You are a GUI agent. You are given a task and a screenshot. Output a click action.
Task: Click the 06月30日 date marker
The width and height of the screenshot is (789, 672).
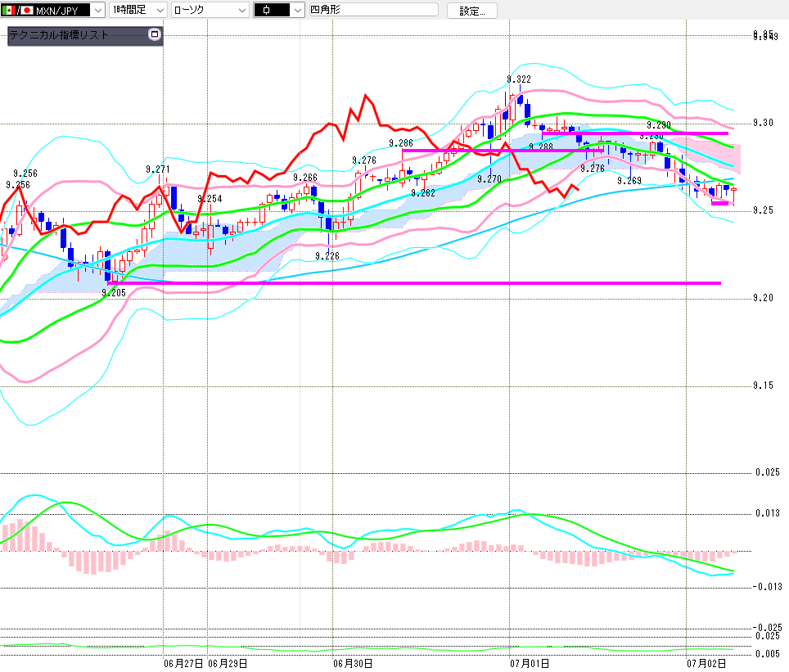pos(353,664)
